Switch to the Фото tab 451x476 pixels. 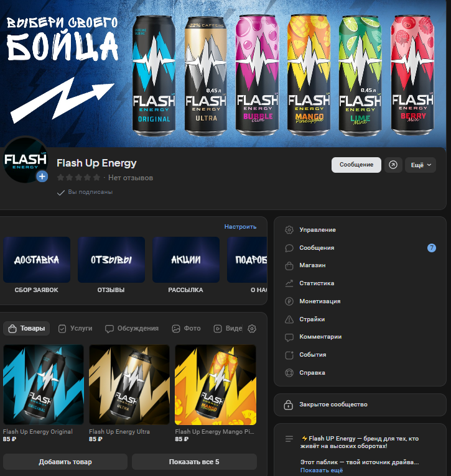coord(186,329)
